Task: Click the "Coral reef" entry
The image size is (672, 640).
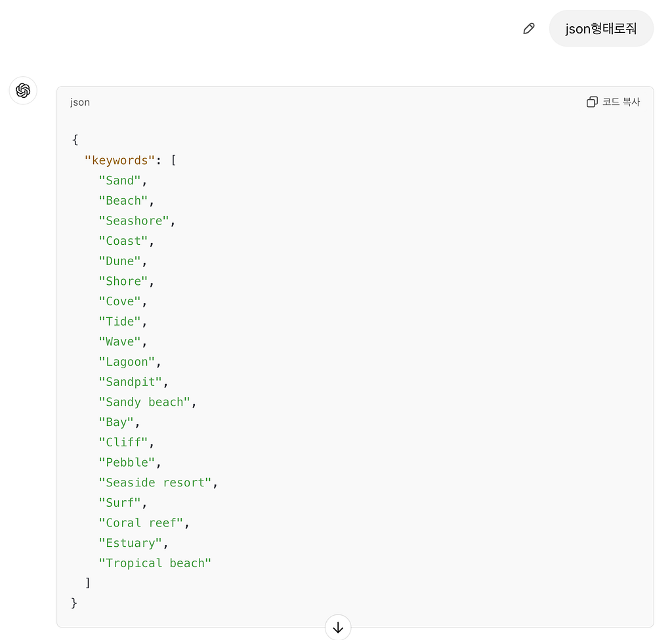Action: pyautogui.click(x=141, y=523)
